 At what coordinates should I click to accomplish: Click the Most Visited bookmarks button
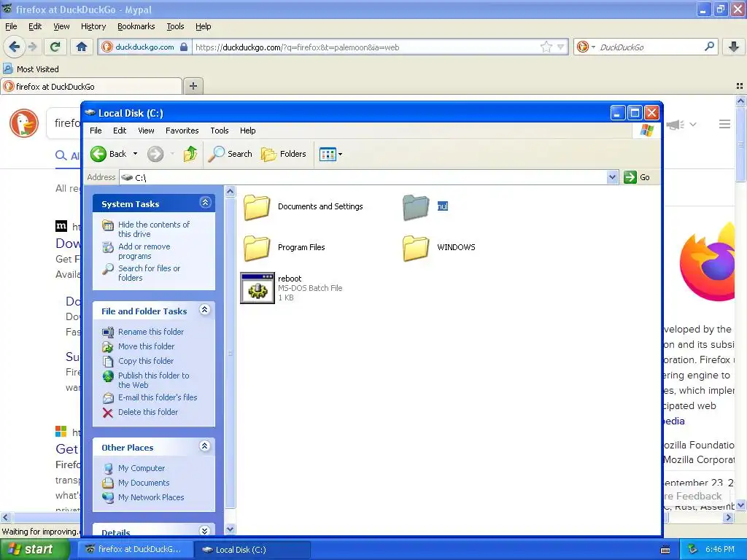pos(31,69)
